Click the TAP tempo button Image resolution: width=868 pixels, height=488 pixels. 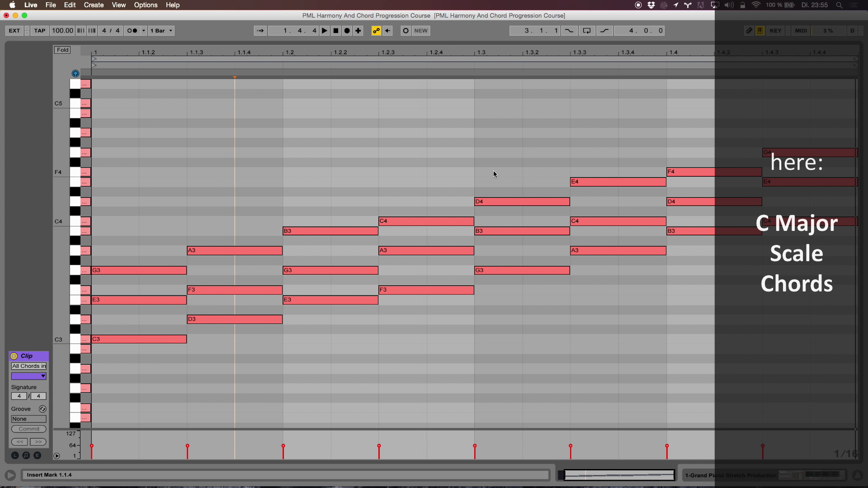[x=40, y=31]
